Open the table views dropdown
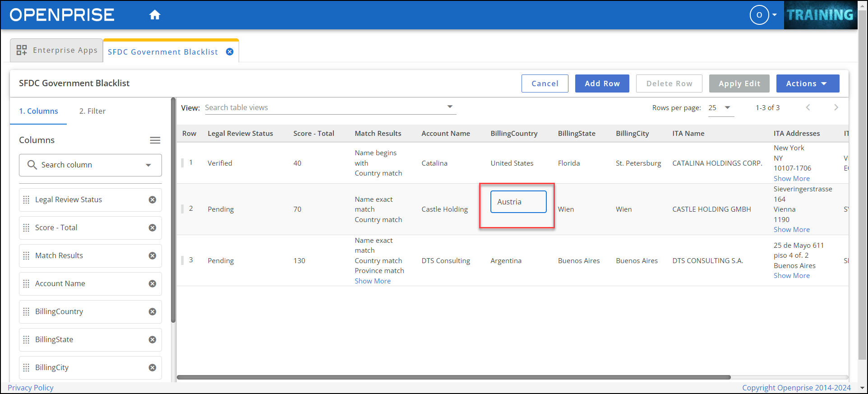868x394 pixels. click(x=449, y=107)
